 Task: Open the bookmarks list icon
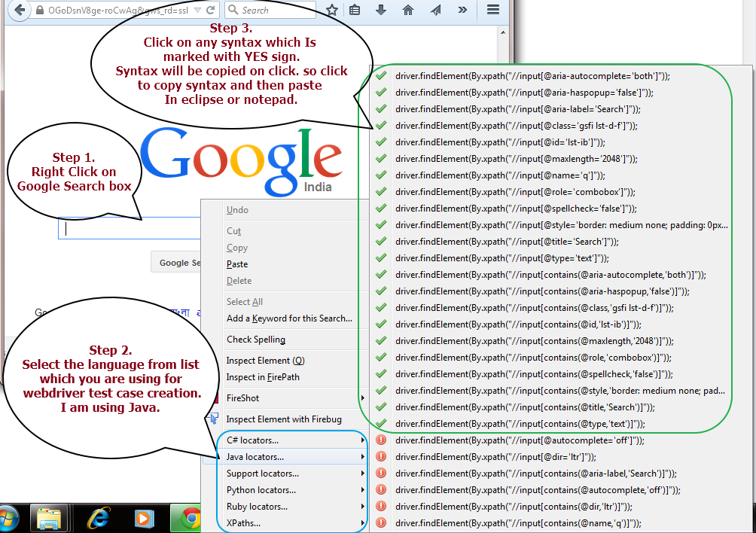click(355, 10)
